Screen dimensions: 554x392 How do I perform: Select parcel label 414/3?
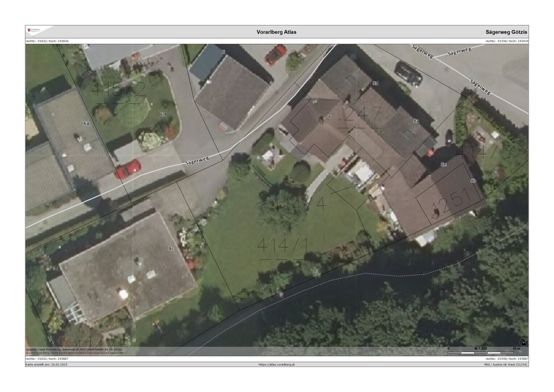[483, 152]
